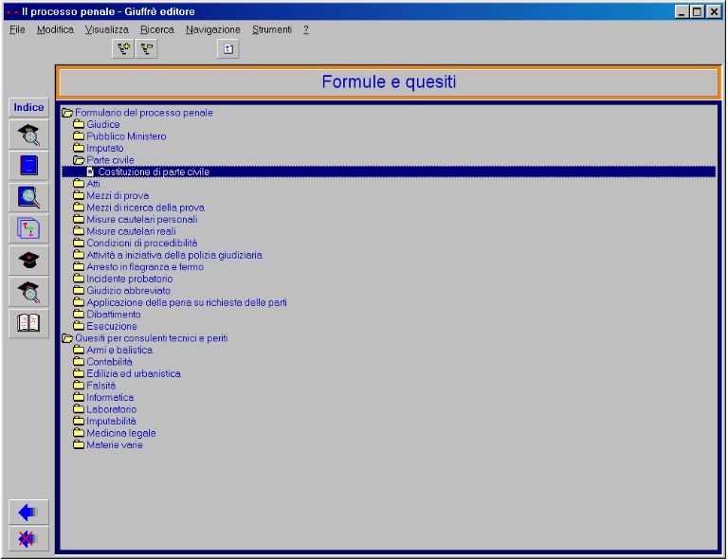Image resolution: width=728 pixels, height=560 pixels.
Task: Expand the Pubblico Ministero folder
Action: 119,136
